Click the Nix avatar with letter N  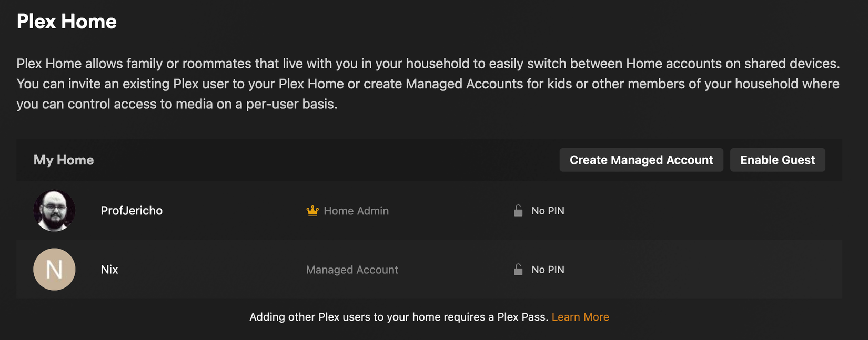(x=54, y=270)
